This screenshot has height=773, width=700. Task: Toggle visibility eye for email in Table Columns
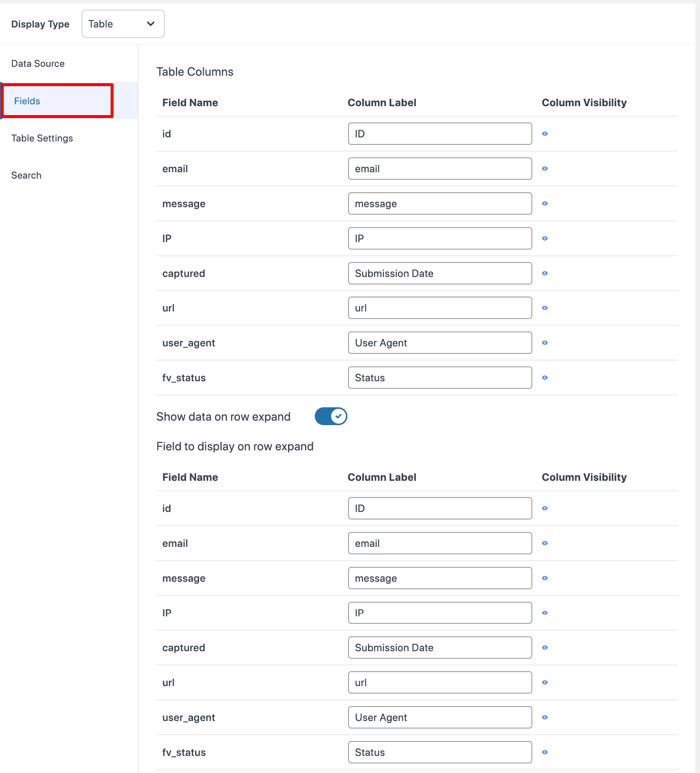(x=545, y=169)
